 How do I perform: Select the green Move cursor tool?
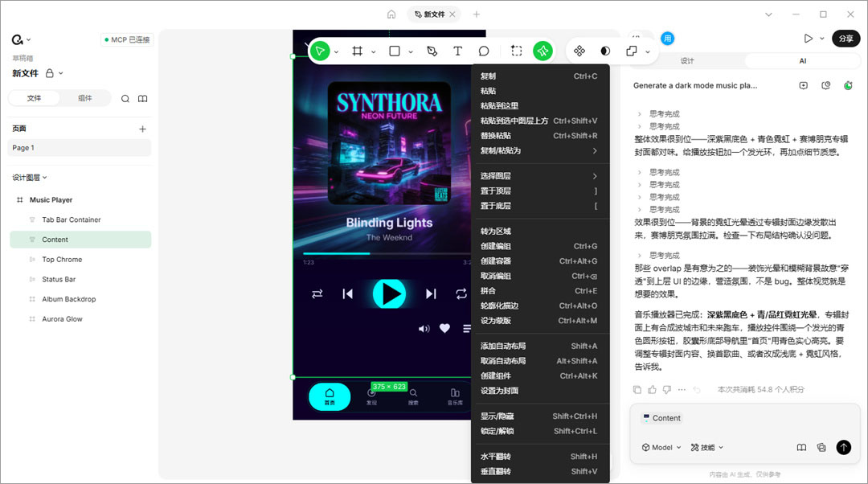319,51
